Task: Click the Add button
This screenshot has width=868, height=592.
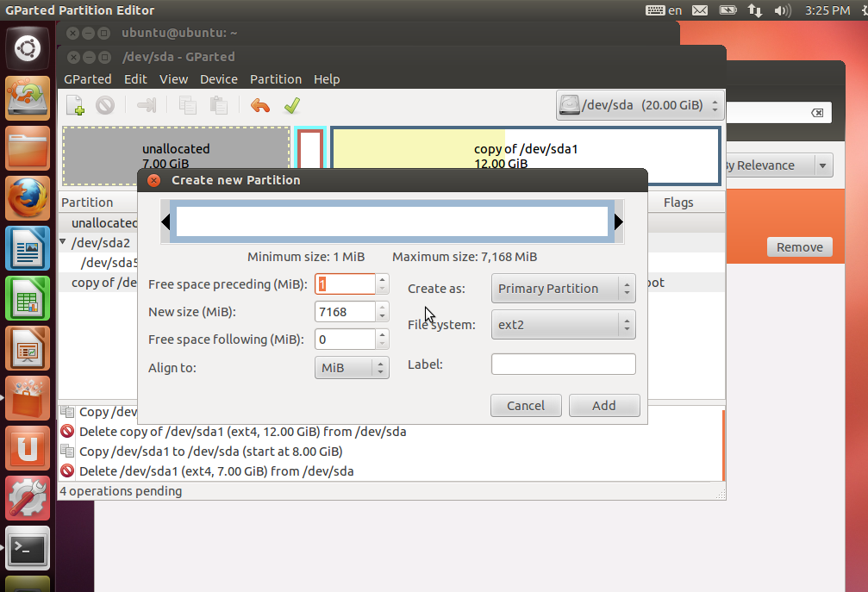Action: 604,405
